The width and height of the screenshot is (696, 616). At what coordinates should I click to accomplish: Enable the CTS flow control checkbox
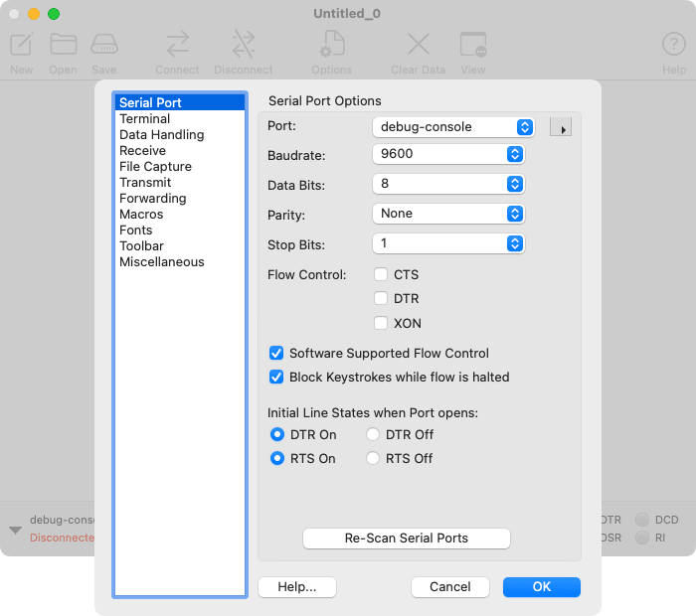click(381, 275)
